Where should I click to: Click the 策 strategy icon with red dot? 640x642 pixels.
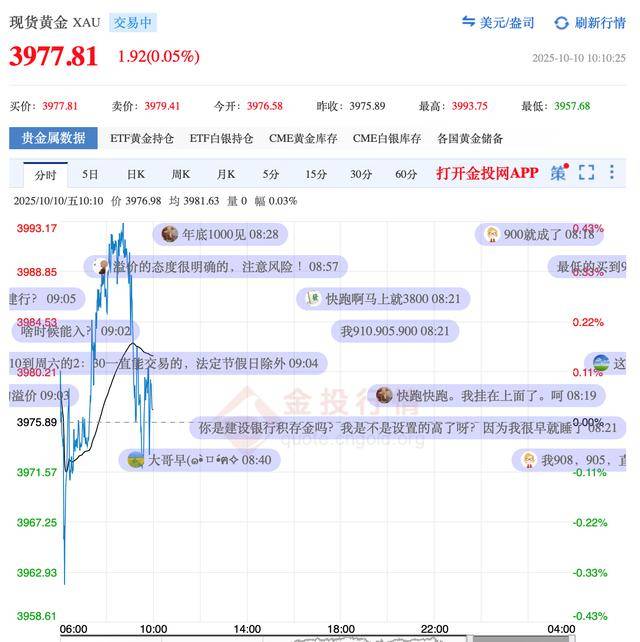coord(558,173)
